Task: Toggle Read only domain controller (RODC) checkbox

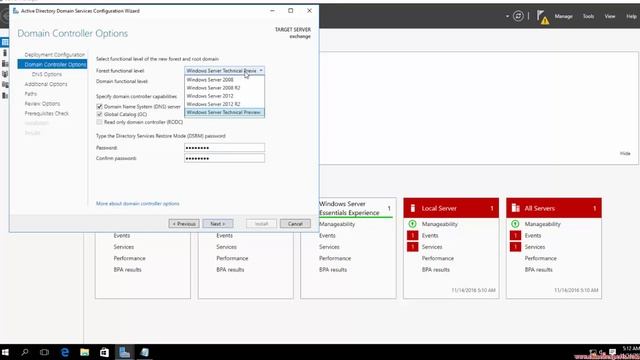Action: pos(99,122)
